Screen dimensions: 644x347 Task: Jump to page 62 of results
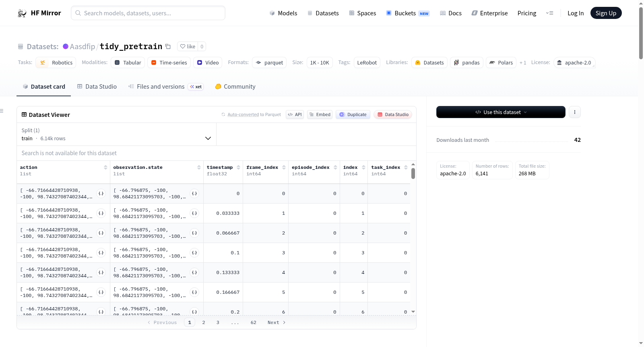[253, 322]
